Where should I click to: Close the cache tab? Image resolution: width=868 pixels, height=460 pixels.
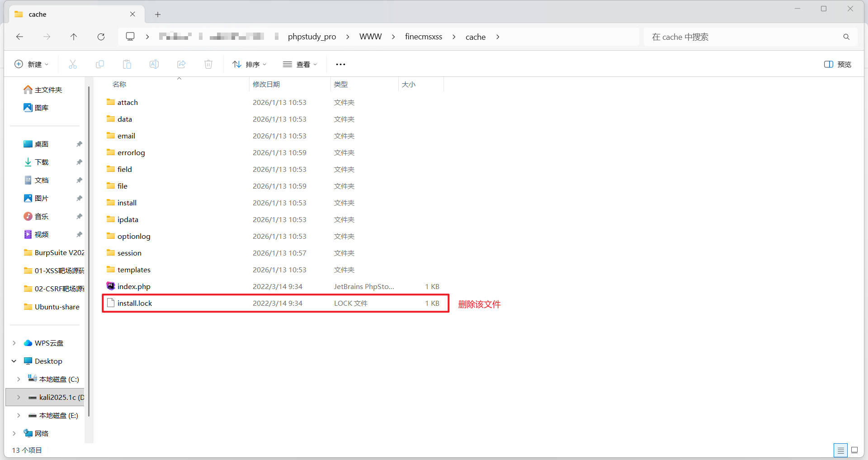tap(132, 14)
